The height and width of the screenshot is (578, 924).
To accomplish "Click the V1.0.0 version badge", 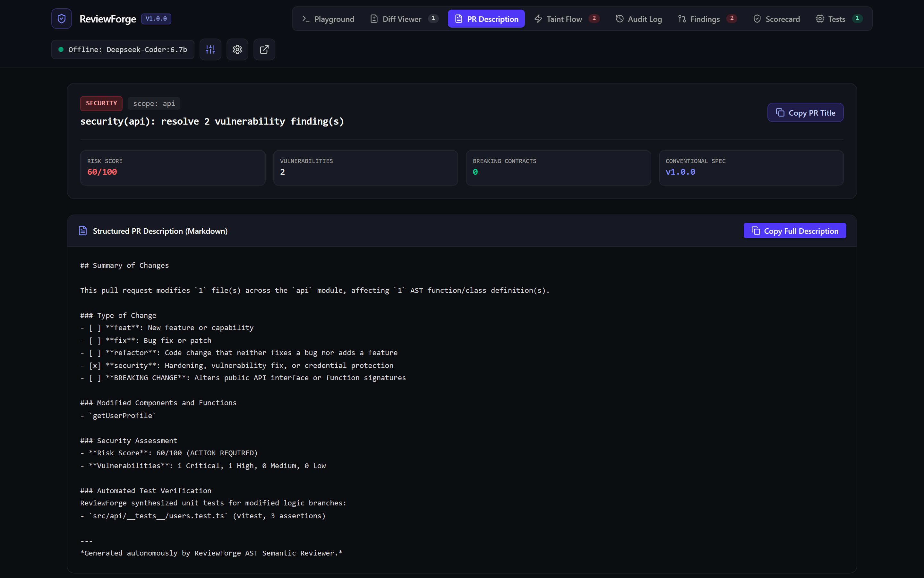I will pos(156,19).
